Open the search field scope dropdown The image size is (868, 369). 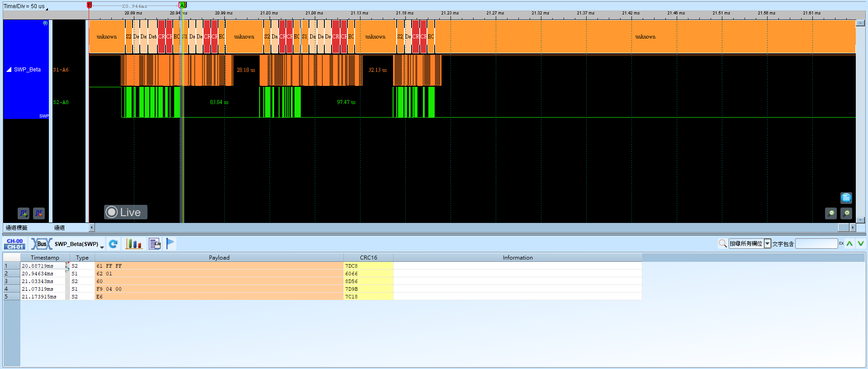coord(768,244)
